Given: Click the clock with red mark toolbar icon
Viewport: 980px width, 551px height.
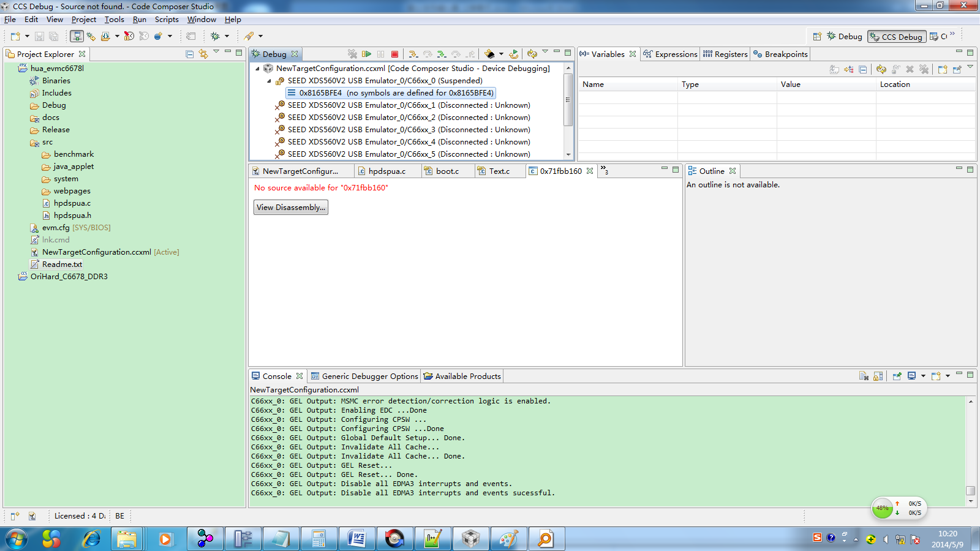Looking at the screenshot, I should coord(129,36).
